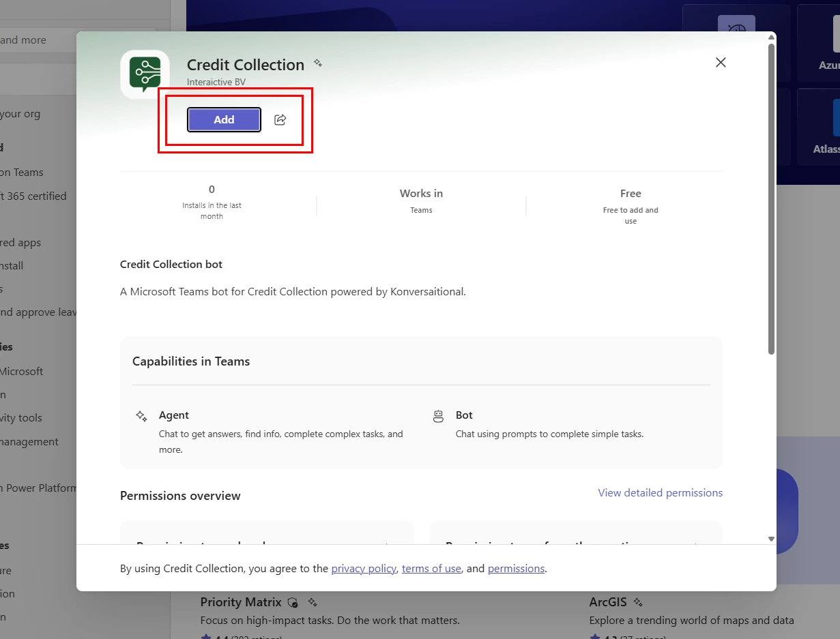This screenshot has height=639, width=840.
Task: Select "Microsoft" item in background sidebar
Action: point(22,371)
